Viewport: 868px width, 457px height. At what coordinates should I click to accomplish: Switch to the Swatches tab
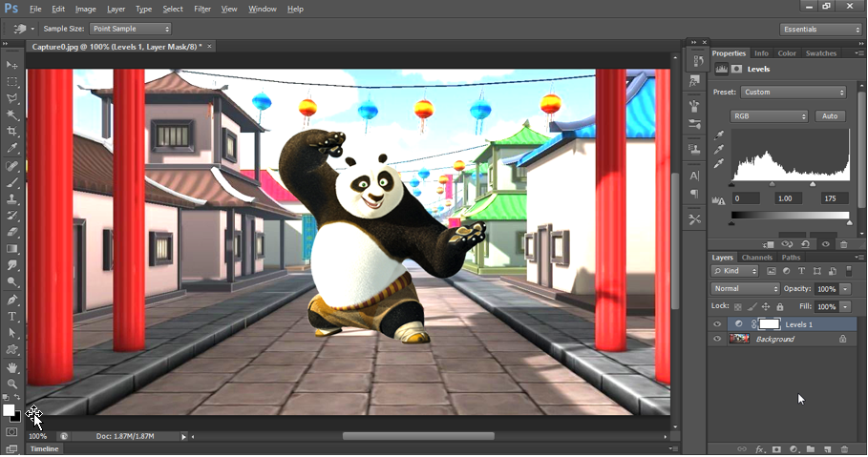click(x=821, y=53)
